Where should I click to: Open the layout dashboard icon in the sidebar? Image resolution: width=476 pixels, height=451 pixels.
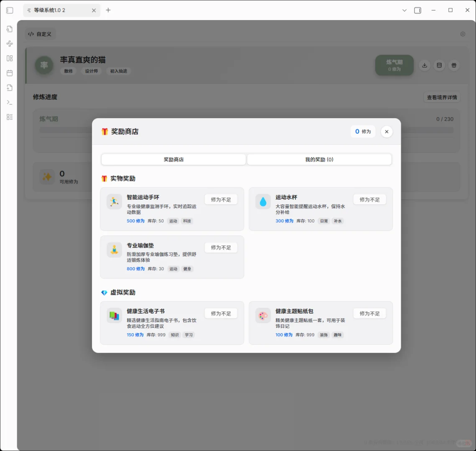pos(9,58)
